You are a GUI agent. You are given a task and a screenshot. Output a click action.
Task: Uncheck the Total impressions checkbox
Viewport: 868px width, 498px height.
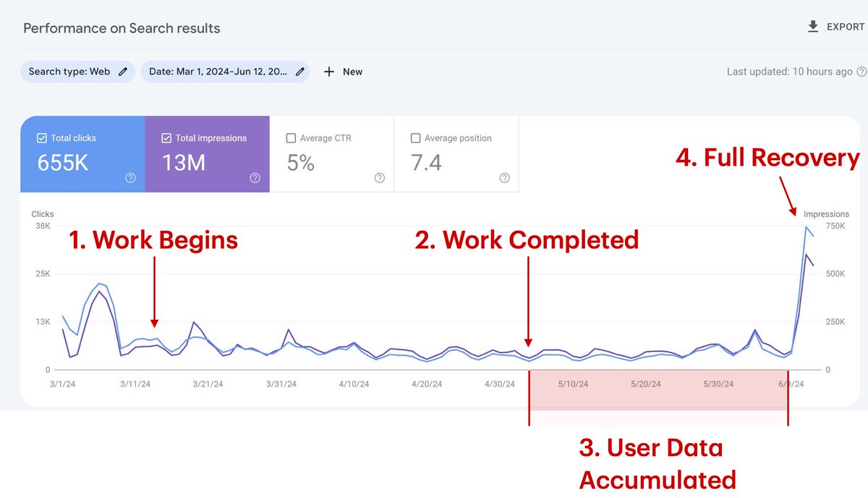pos(165,138)
